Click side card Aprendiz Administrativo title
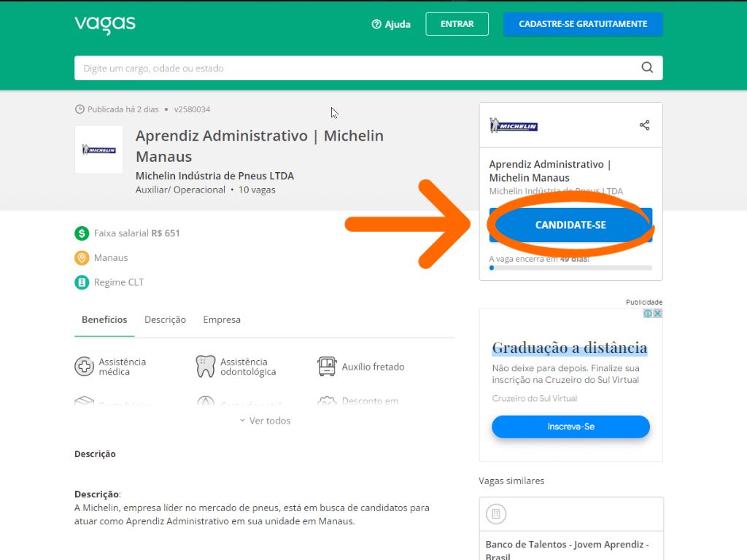This screenshot has height=560, width=747. point(550,171)
